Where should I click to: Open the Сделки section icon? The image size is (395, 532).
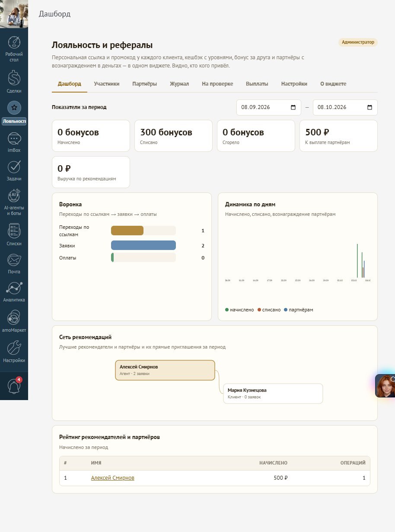pos(14,78)
